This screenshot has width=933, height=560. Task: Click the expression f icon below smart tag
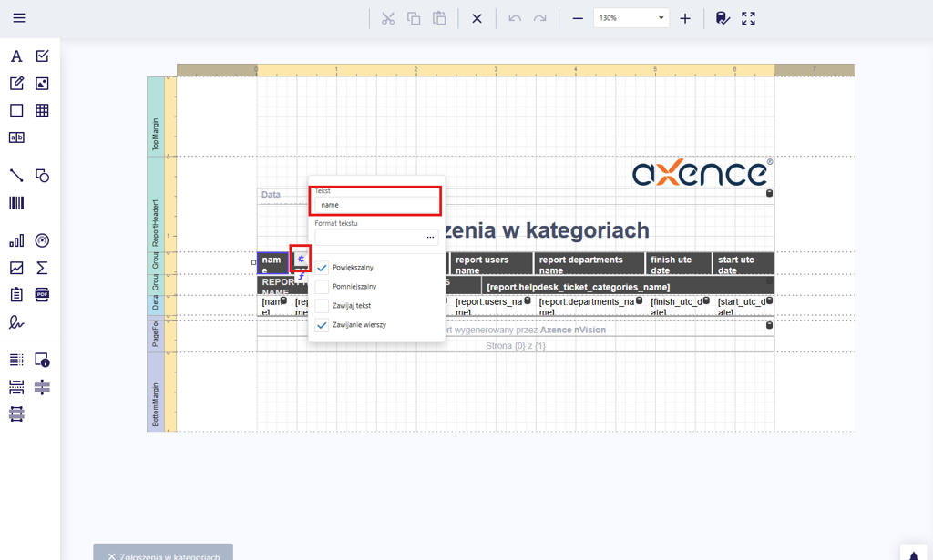point(301,277)
